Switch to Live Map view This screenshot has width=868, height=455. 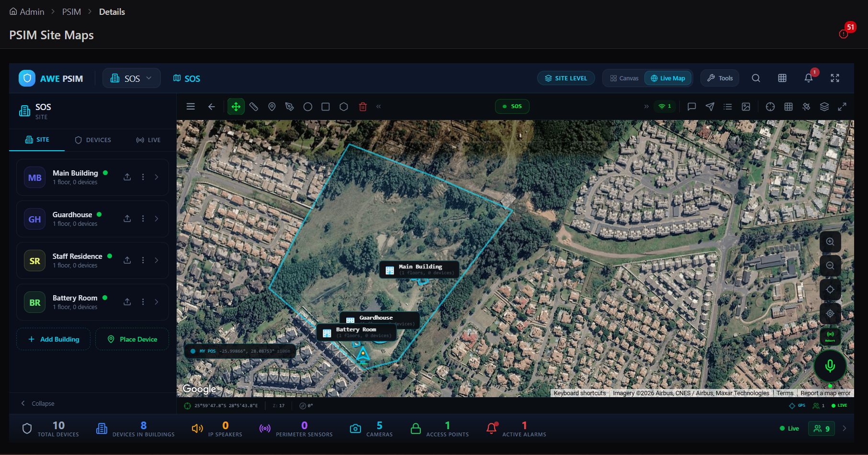(x=668, y=78)
